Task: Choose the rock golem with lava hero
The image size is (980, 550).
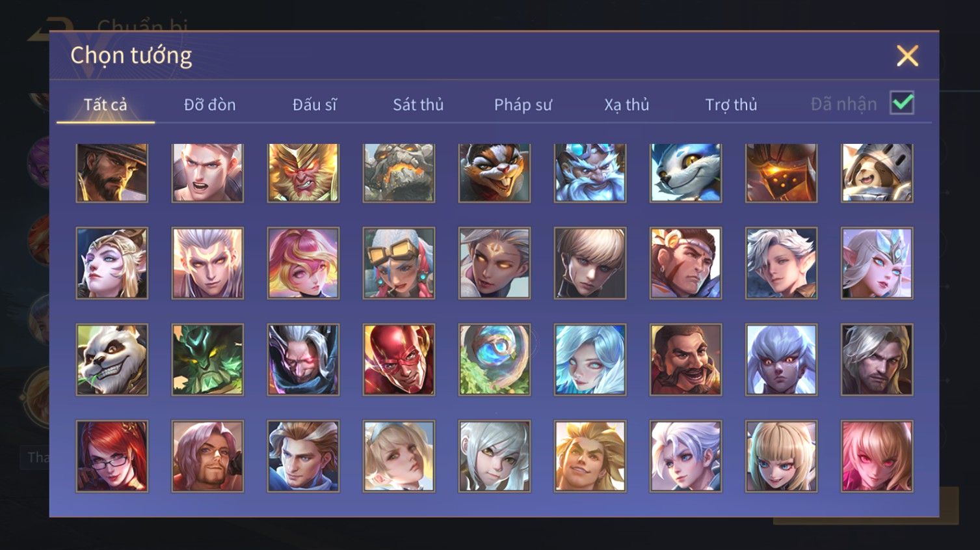Action: click(399, 172)
